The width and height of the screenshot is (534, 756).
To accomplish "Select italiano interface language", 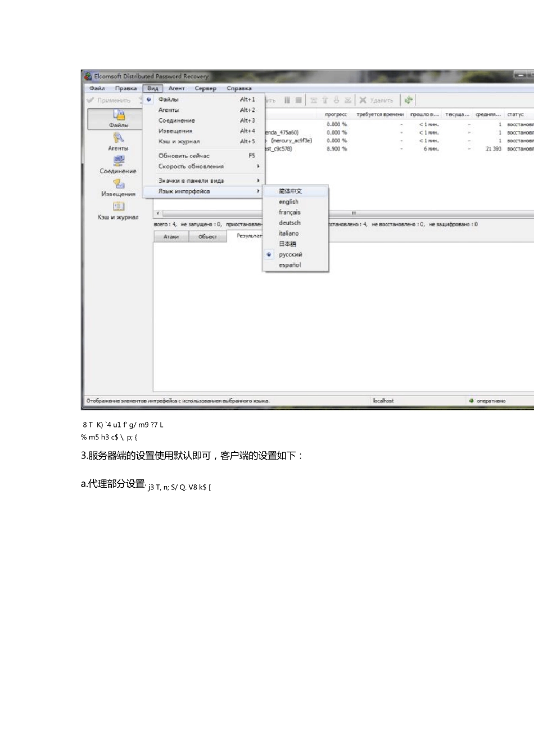I will tap(296, 233).
